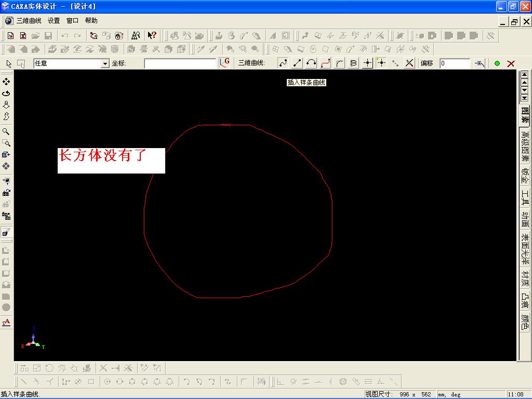Click the red rotating arrows sync icon
This screenshot has width=532, height=399.
pyautogui.click(x=94, y=36)
